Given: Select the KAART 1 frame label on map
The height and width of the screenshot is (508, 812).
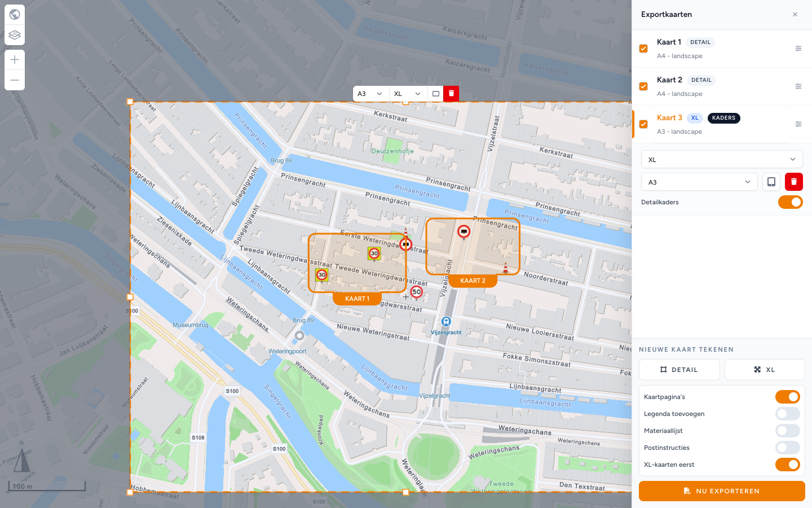Looking at the screenshot, I should click(358, 299).
